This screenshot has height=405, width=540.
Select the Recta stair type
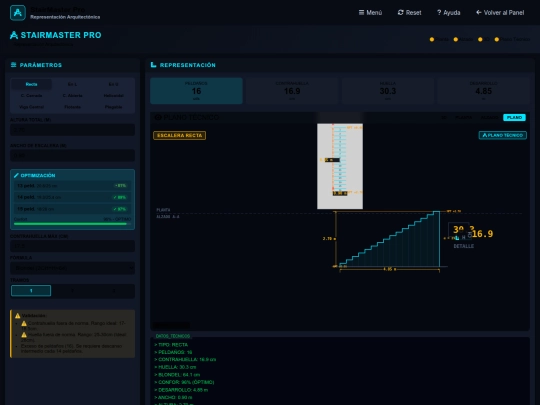(31, 84)
